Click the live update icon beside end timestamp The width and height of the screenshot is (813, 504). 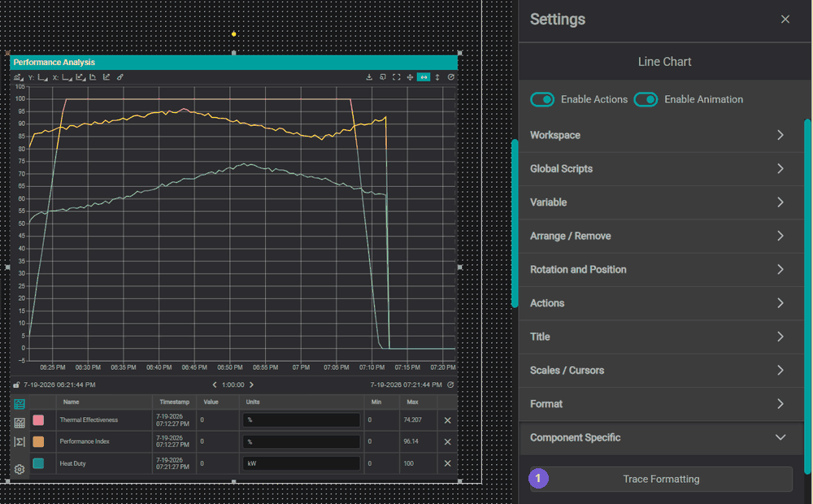pos(450,385)
